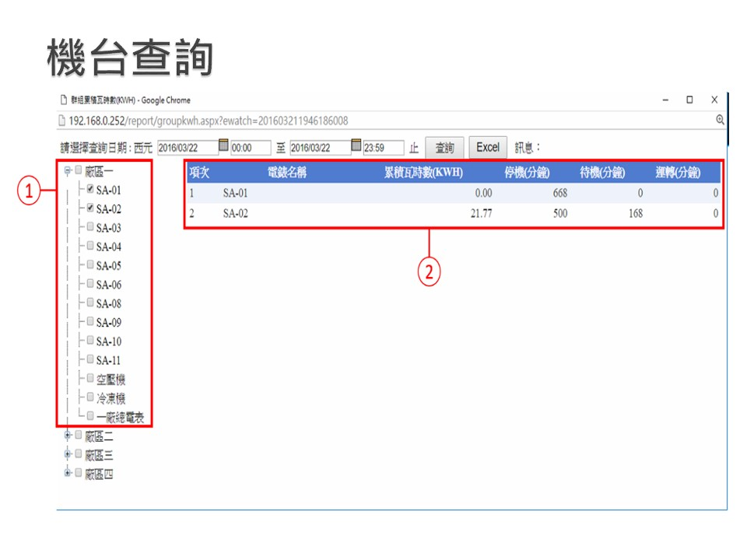Enable the SA-03 checkbox
This screenshot has height=560, width=747.
[91, 227]
